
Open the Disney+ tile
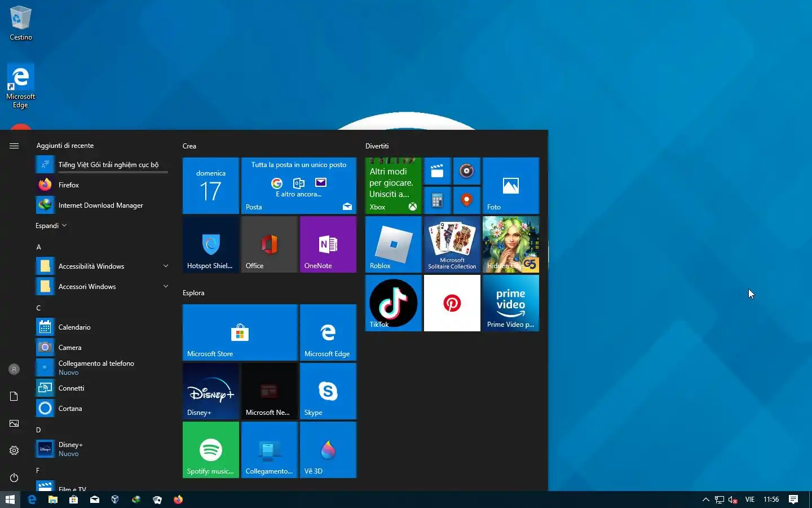[211, 391]
